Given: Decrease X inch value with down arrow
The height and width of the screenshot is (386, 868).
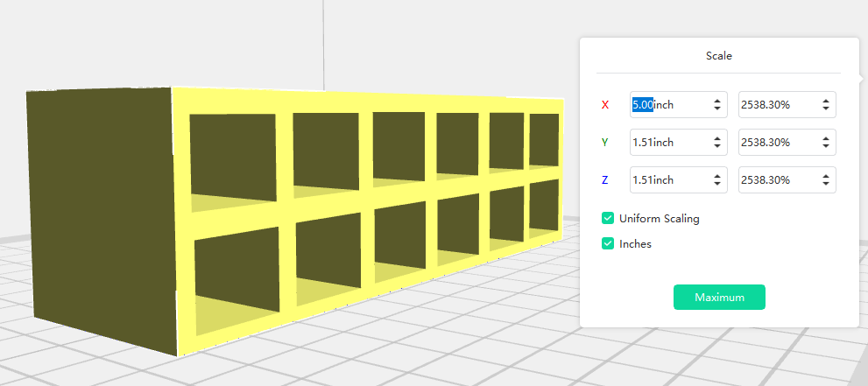Looking at the screenshot, I should [717, 109].
